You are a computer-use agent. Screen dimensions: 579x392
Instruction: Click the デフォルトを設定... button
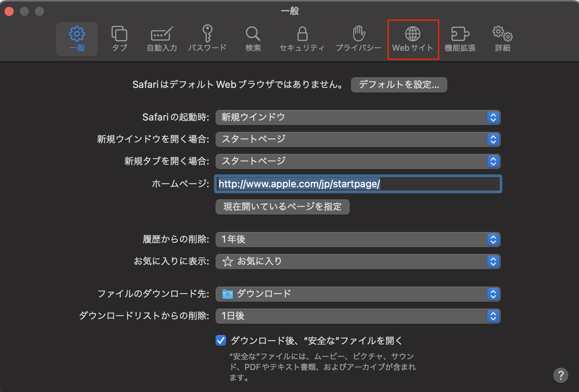tap(399, 85)
